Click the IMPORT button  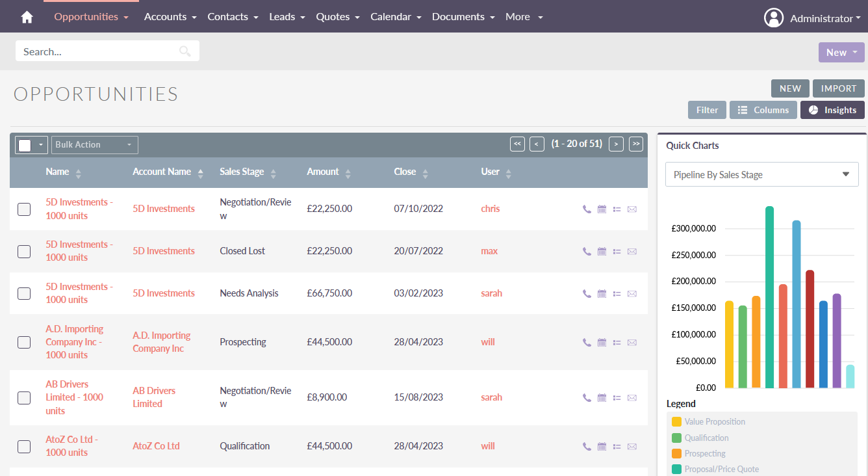839,88
